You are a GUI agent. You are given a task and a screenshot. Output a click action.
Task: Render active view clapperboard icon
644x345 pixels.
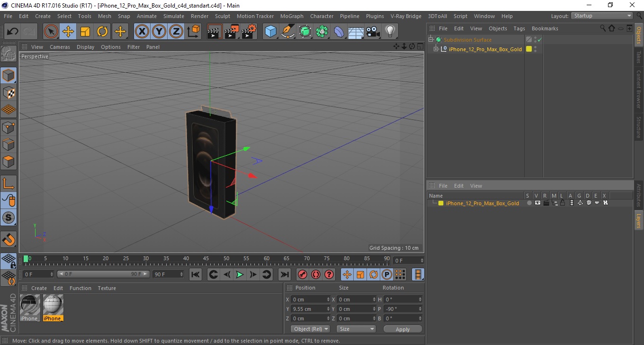[x=215, y=32]
